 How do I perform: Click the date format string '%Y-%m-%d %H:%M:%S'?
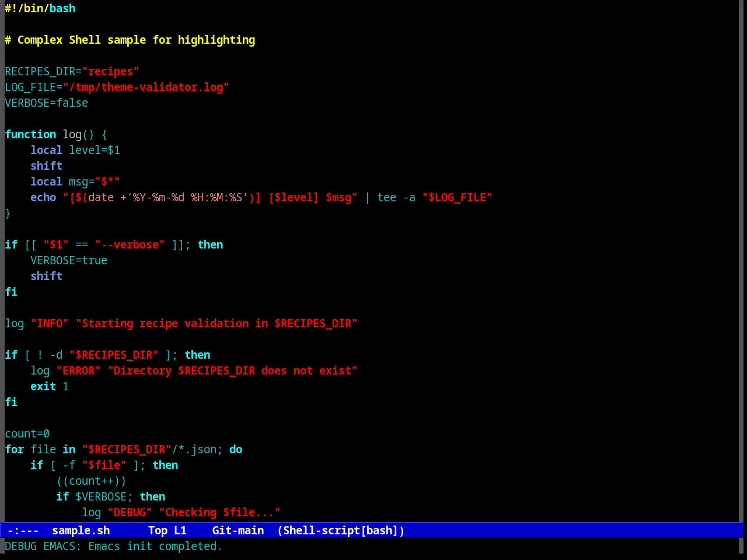tap(187, 197)
